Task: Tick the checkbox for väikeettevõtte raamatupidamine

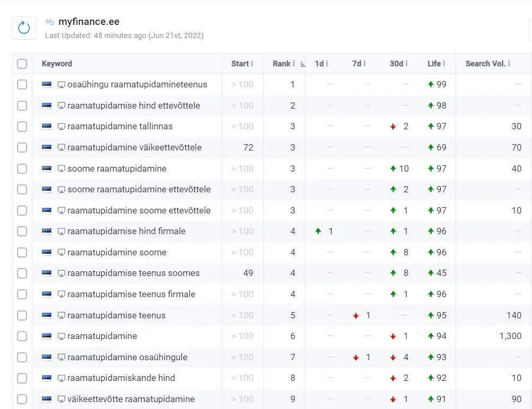Action: pos(22,399)
